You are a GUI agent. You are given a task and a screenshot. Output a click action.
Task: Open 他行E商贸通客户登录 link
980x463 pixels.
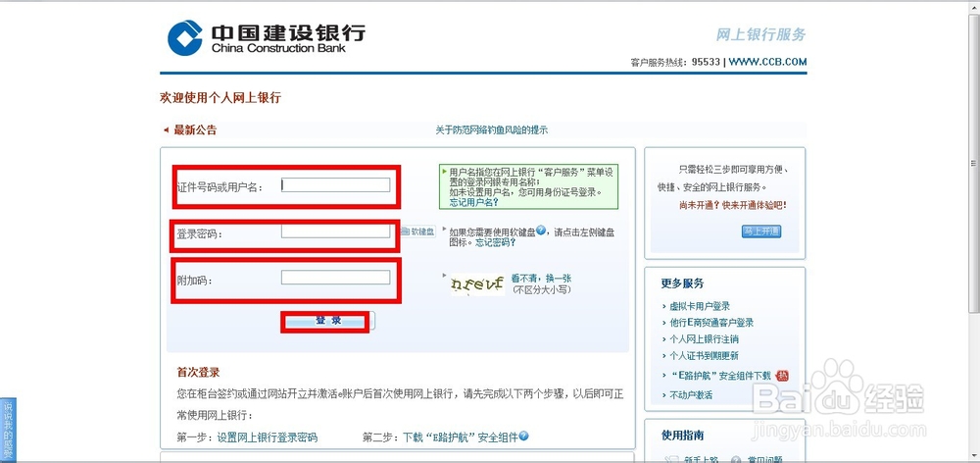(711, 322)
